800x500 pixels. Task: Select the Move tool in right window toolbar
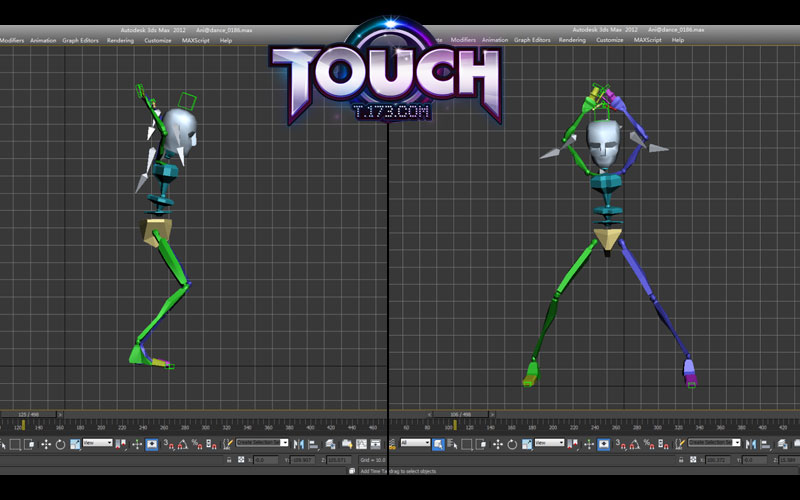point(497,444)
